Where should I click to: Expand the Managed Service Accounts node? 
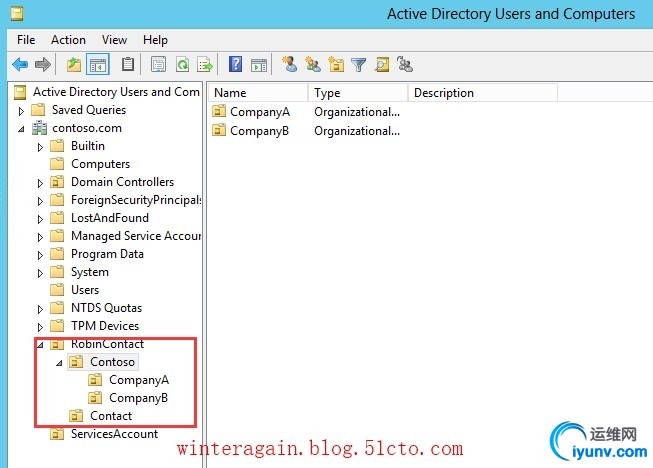click(40, 237)
